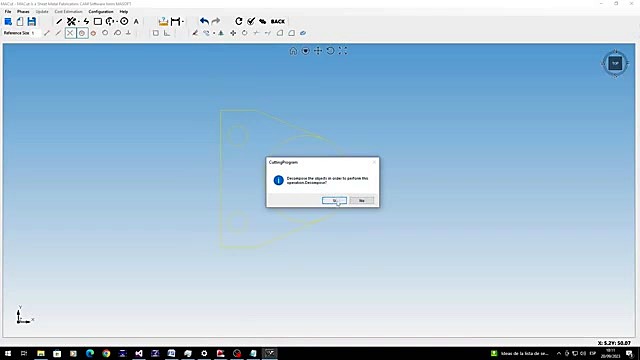Click the blue offset ellipse icon

(303, 33)
